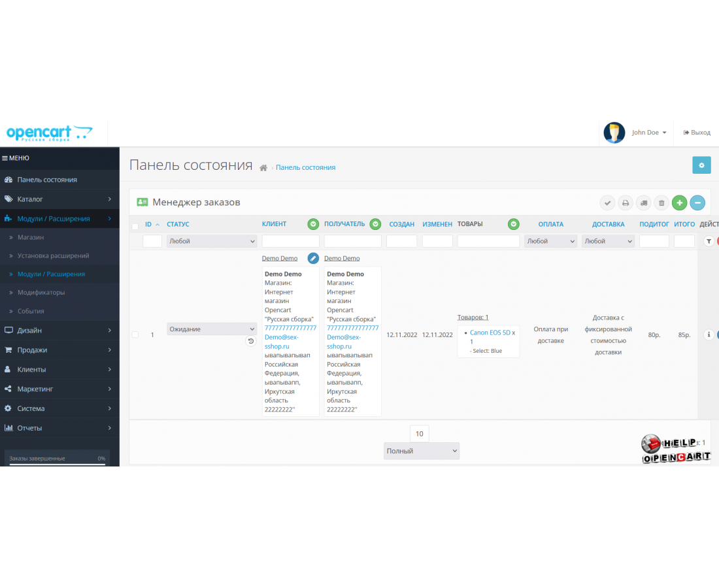Click the checkmark confirm icon
The image size is (719, 588).
607,203
